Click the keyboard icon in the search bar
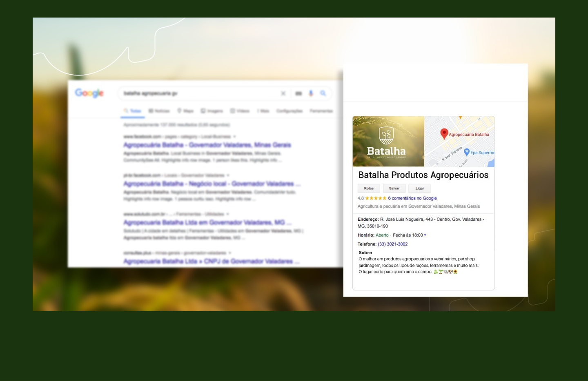Viewport: 588px width, 381px height. coord(298,93)
